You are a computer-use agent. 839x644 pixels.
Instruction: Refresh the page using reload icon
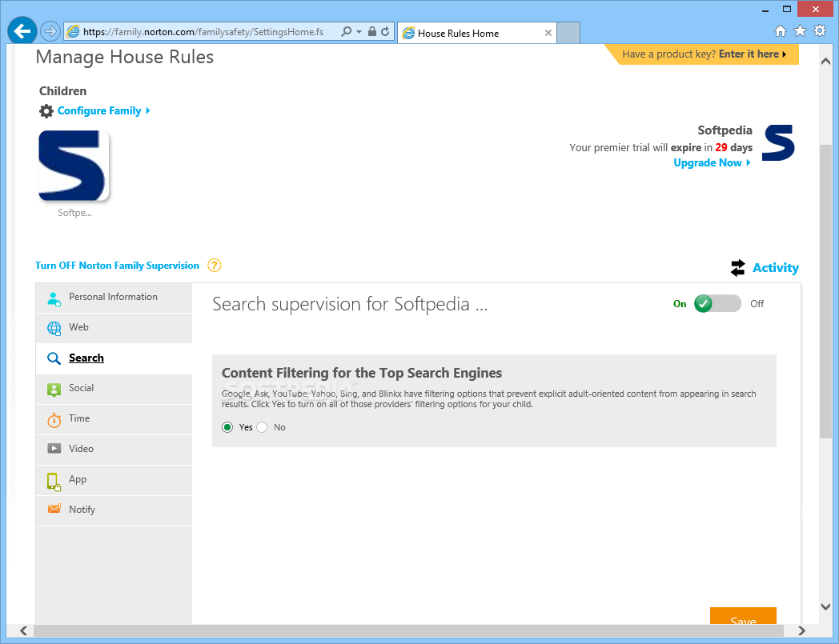click(385, 31)
